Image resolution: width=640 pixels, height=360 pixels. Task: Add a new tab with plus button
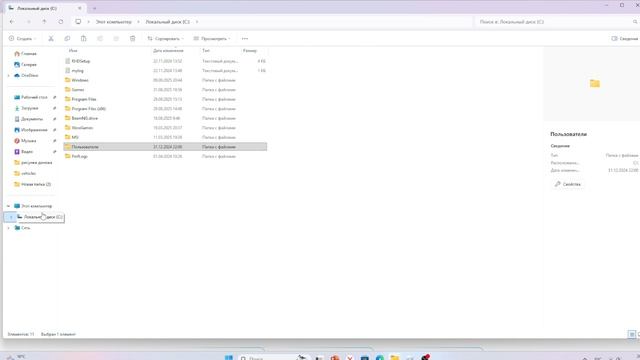click(x=94, y=8)
